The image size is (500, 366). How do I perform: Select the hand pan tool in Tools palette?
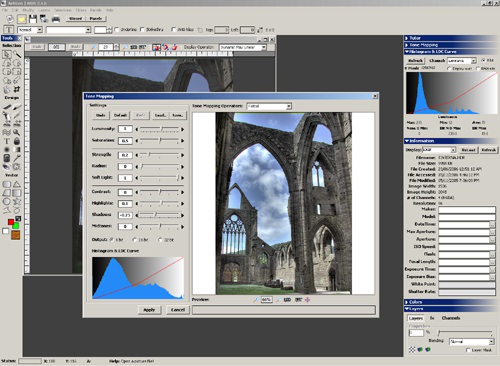(x=7, y=89)
